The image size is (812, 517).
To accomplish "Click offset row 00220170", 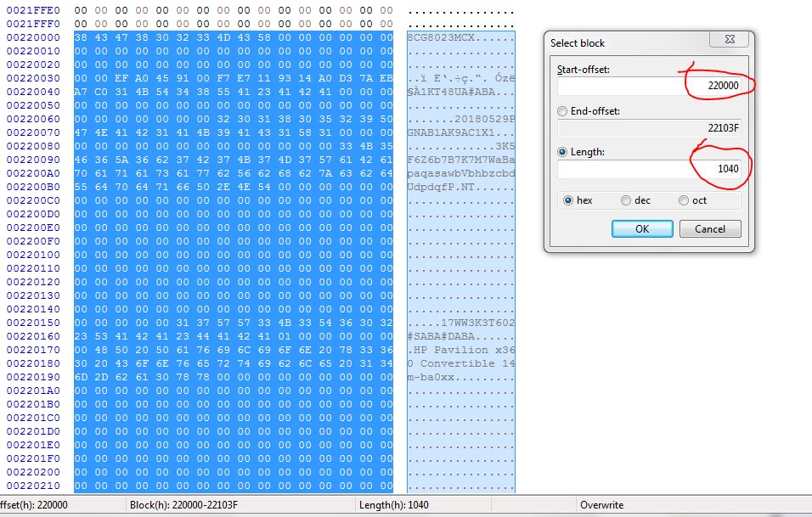I will pos(33,350).
